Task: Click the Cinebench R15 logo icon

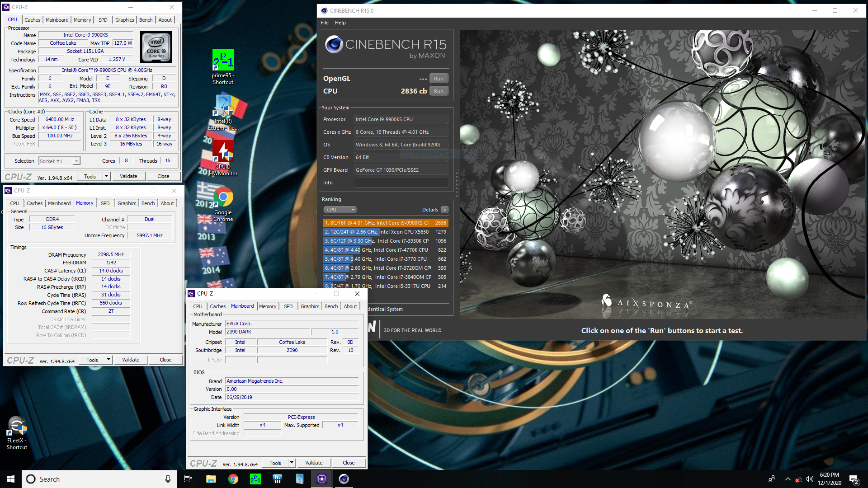Action: point(334,44)
